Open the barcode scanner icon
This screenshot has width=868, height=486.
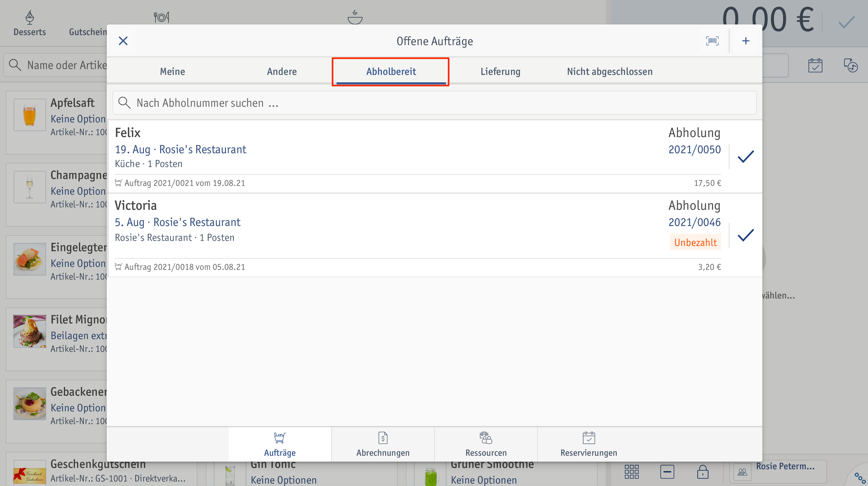point(712,41)
